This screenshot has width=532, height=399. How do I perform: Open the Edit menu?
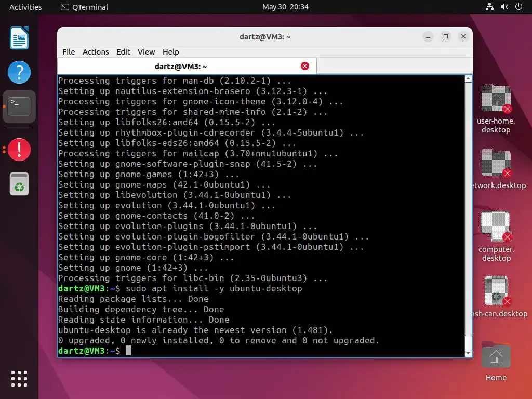coord(123,52)
